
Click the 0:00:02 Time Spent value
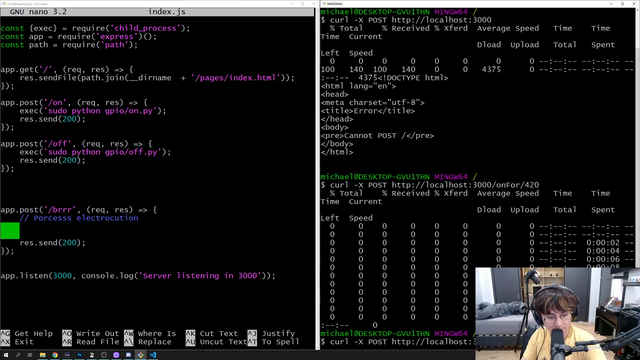tap(603, 243)
